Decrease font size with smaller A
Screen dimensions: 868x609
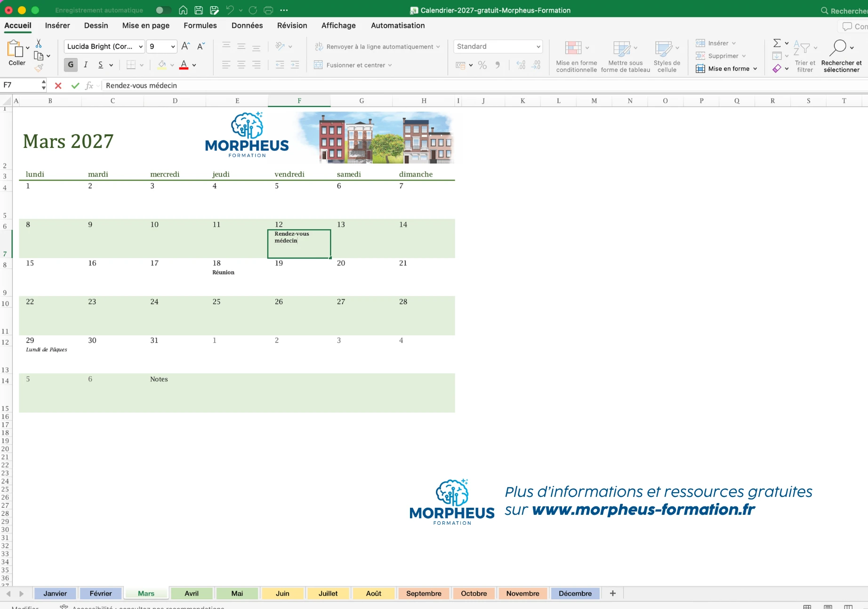pos(201,46)
